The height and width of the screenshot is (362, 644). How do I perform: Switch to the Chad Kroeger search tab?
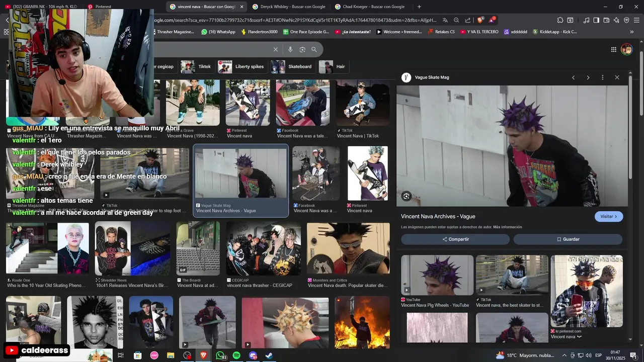[x=371, y=7]
